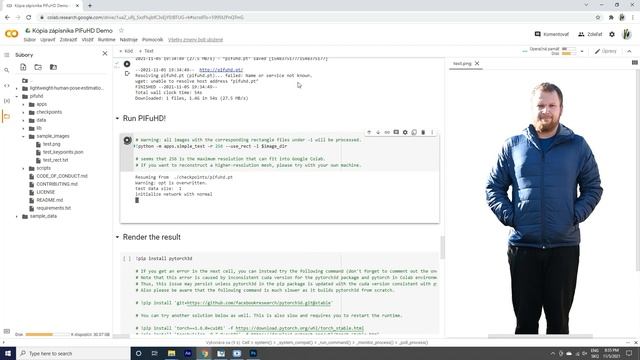Star the PIFuHD Demo notebook
Screen dimensions: 640x360
[x=121, y=31]
